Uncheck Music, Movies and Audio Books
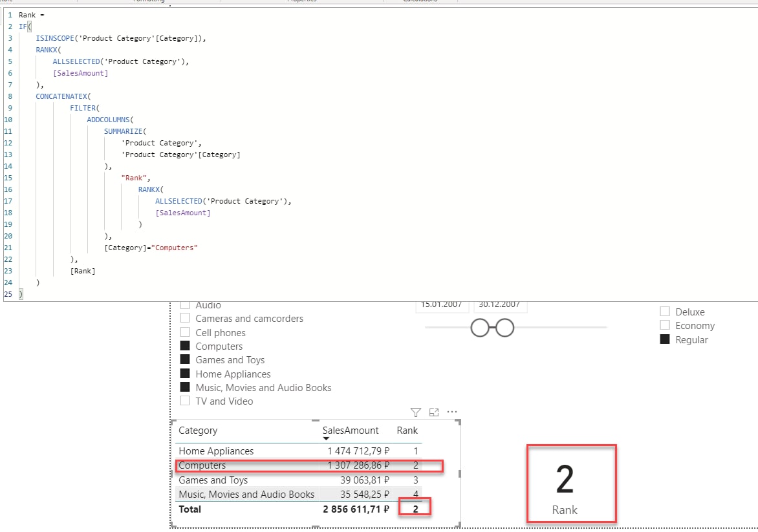 point(185,387)
